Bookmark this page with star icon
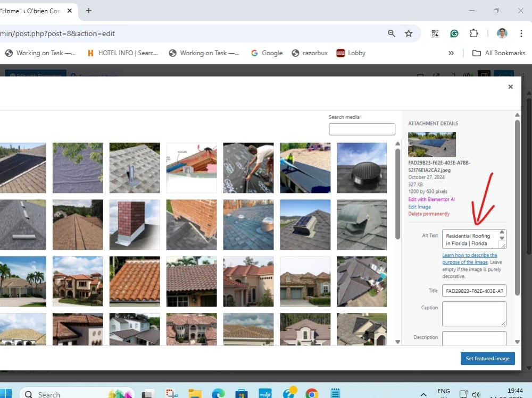Viewport: 532px width, 398px height. (x=409, y=33)
